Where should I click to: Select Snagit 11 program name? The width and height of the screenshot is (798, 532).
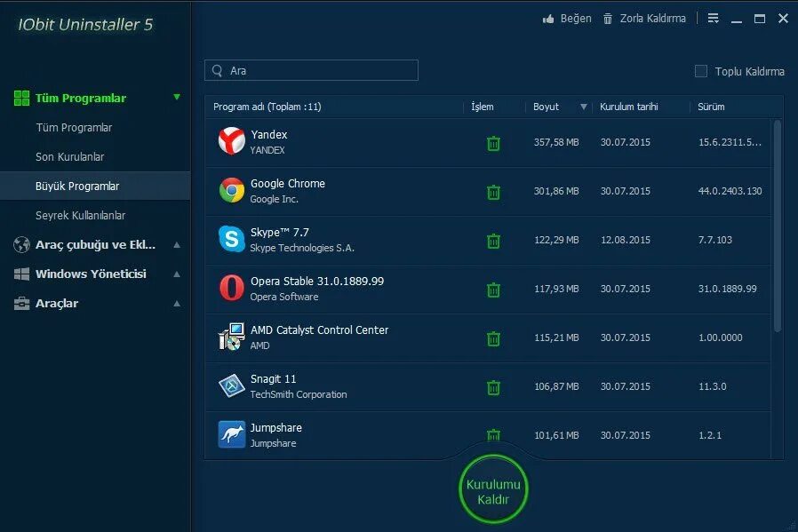coord(273,379)
